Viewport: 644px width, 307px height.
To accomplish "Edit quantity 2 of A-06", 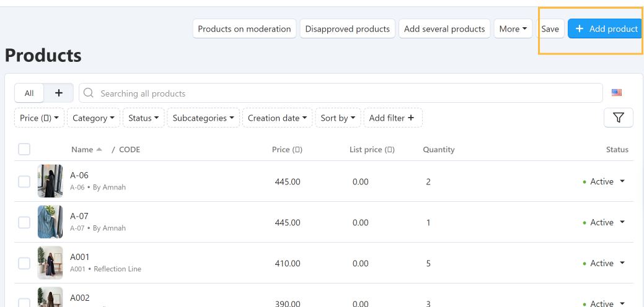I will pos(428,181).
